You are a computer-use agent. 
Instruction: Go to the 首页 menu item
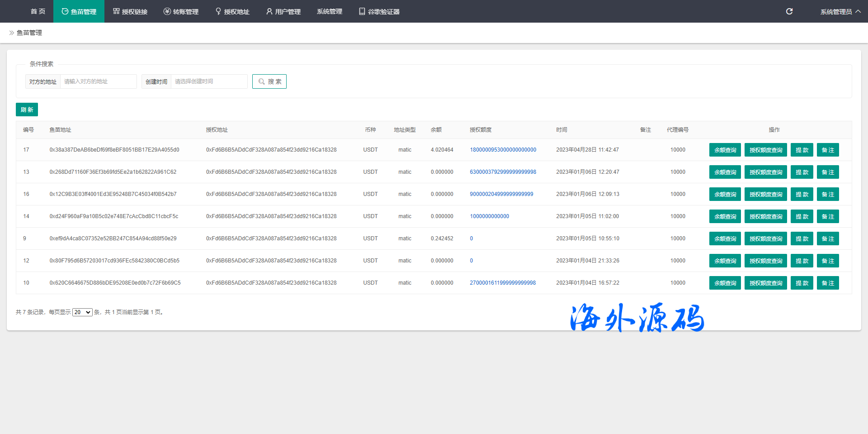pyautogui.click(x=38, y=11)
